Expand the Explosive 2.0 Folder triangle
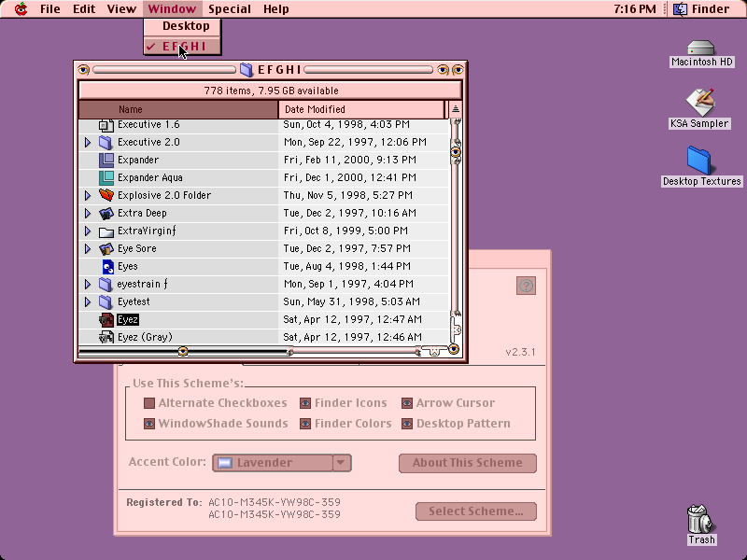747x560 pixels. coord(88,195)
